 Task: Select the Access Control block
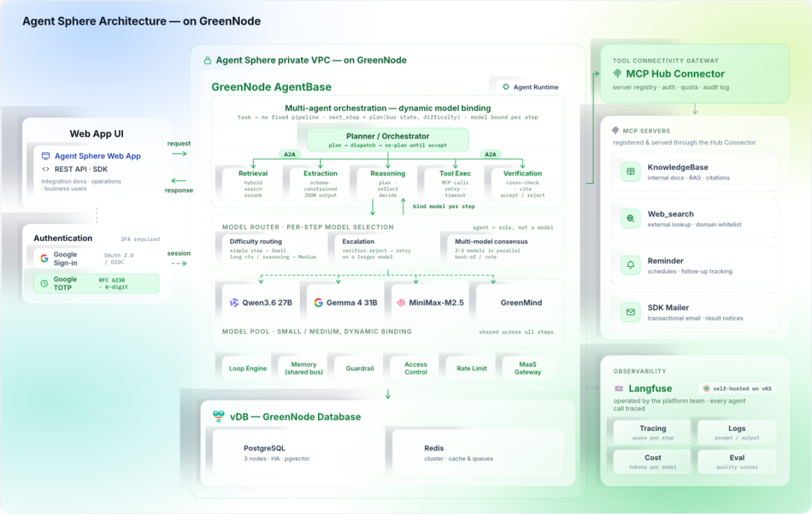click(416, 368)
